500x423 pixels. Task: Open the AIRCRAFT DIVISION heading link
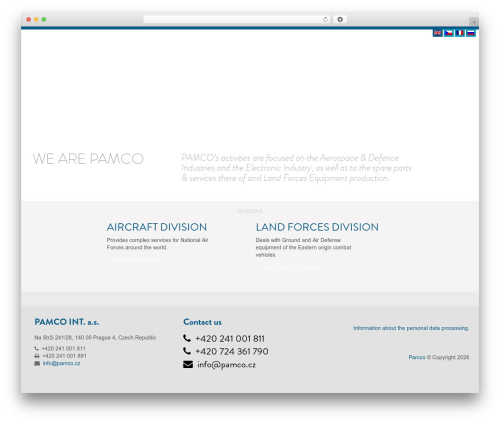157,227
